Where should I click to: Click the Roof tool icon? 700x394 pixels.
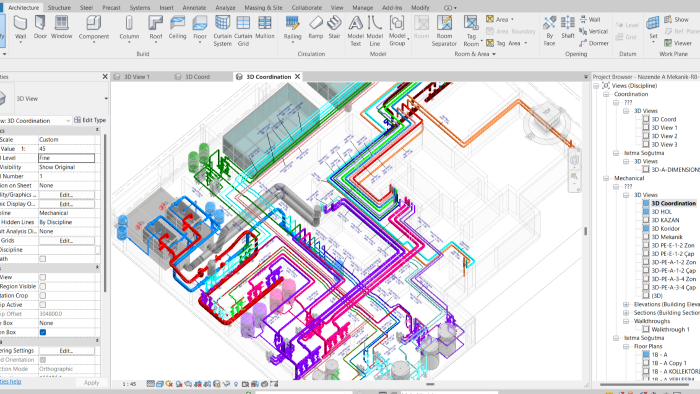click(x=155, y=22)
